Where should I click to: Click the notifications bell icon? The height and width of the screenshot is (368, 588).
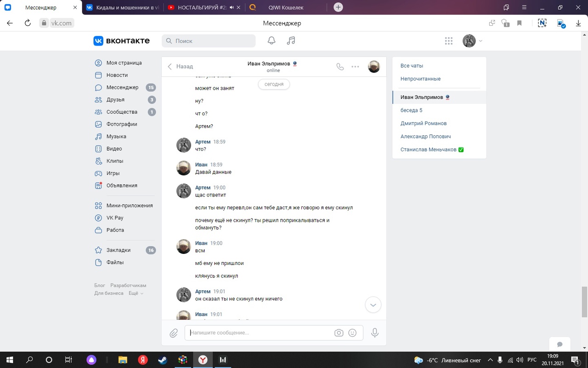click(x=271, y=41)
